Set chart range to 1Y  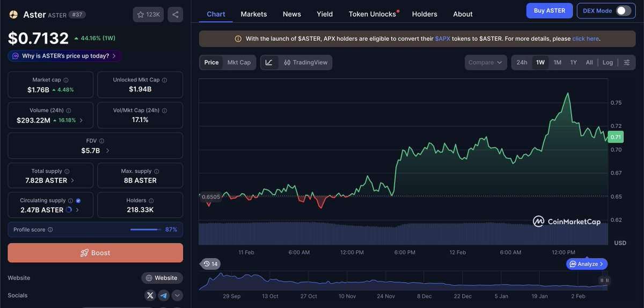pos(574,62)
